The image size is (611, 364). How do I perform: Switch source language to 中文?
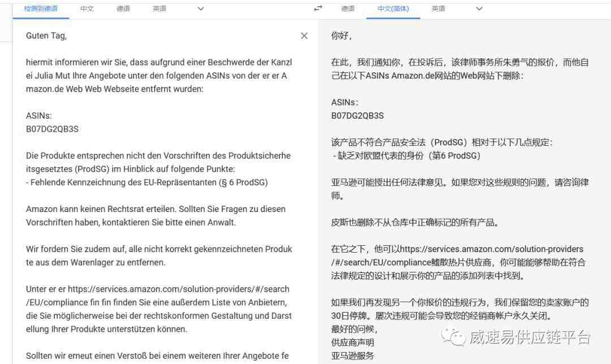point(87,8)
